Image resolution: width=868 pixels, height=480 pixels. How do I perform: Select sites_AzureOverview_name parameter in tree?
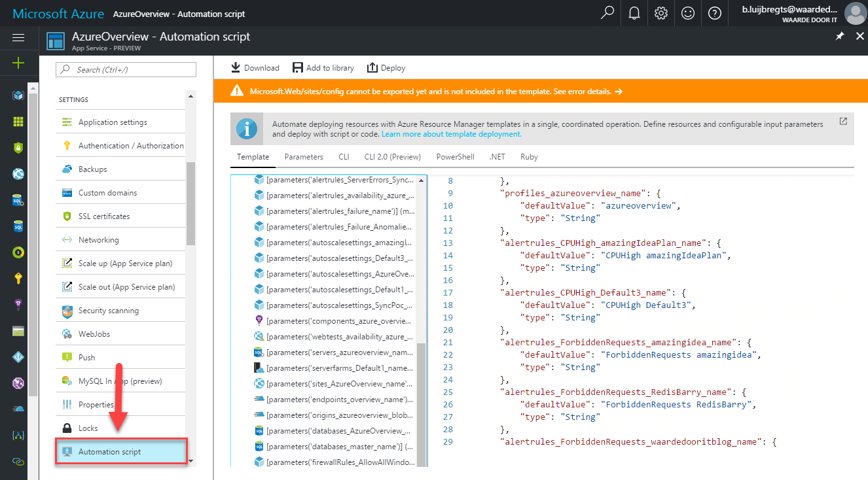point(334,383)
